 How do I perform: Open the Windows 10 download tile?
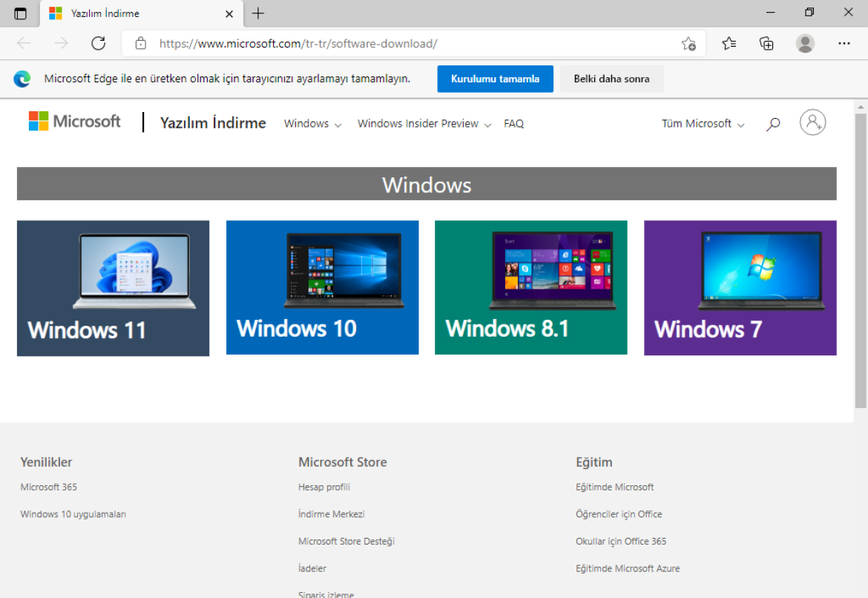pyautogui.click(x=322, y=287)
